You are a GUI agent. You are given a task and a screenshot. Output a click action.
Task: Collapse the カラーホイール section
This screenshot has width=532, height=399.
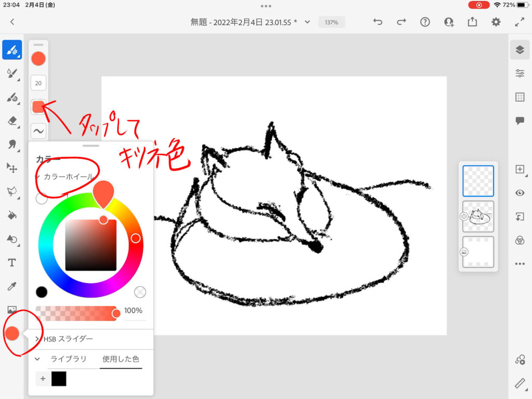[x=38, y=177]
